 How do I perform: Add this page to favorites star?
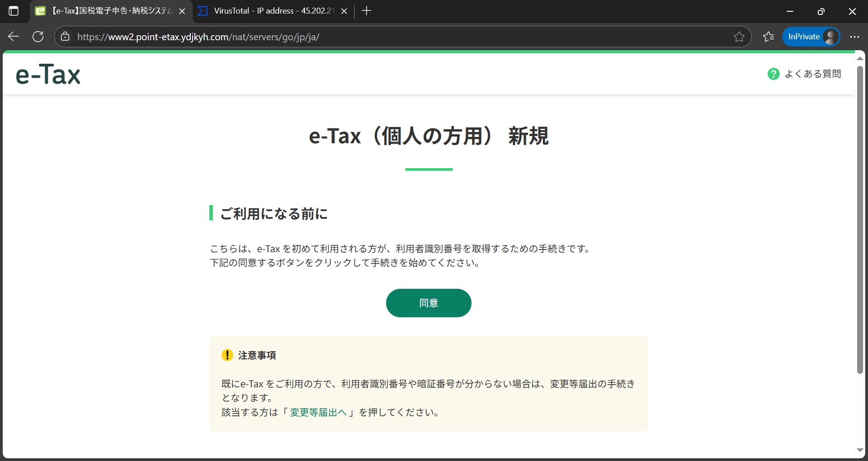[x=739, y=37]
